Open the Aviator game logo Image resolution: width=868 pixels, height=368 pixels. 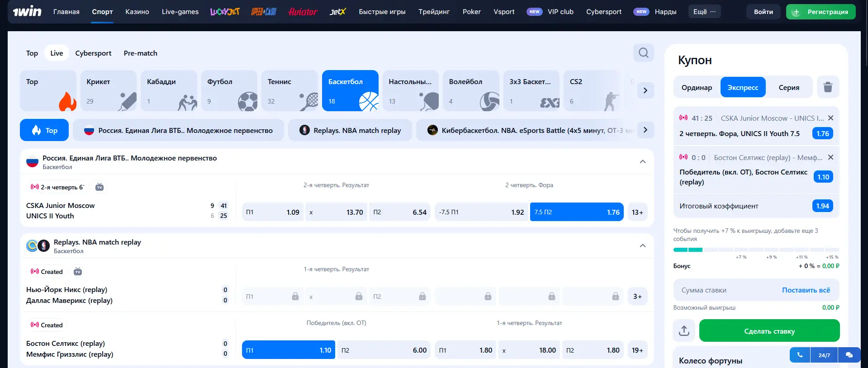tap(303, 12)
